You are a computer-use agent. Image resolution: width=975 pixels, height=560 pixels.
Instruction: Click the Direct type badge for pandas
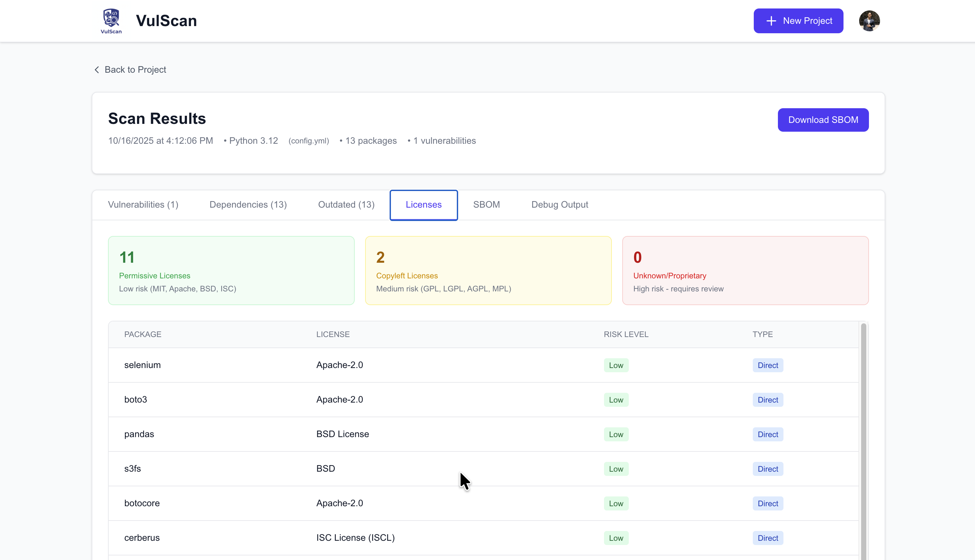767,435
